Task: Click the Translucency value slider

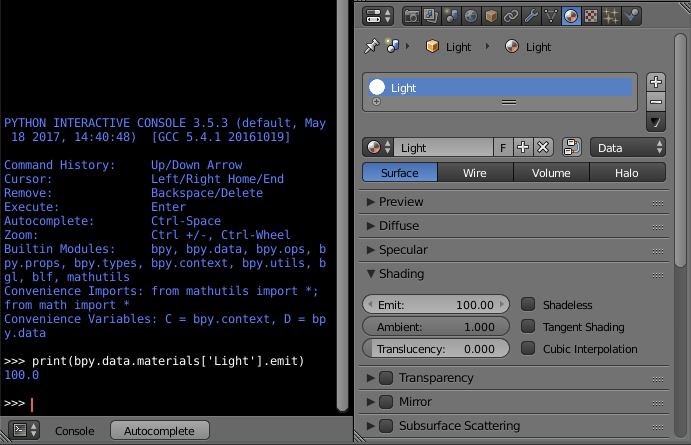Action: coord(436,349)
